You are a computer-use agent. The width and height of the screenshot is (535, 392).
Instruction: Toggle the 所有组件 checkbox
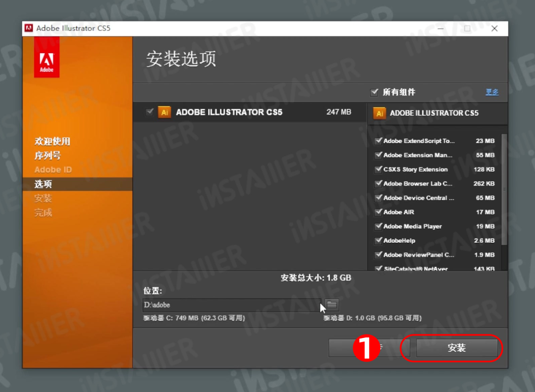pos(374,92)
